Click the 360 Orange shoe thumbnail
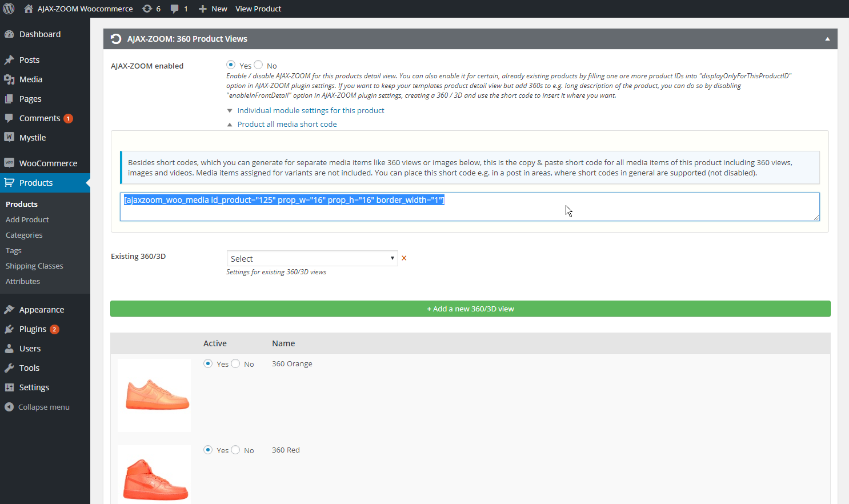The height and width of the screenshot is (504, 849). 154,395
